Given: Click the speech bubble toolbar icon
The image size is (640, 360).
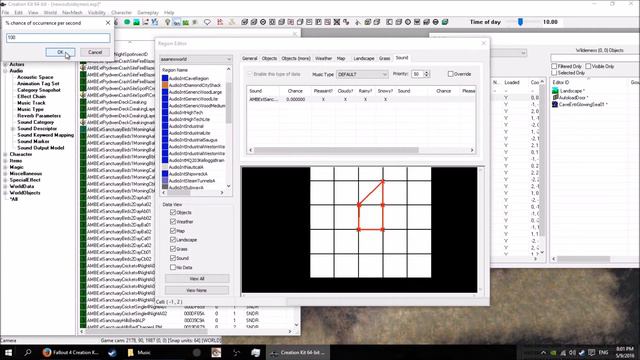Looking at the screenshot, I should 207,22.
